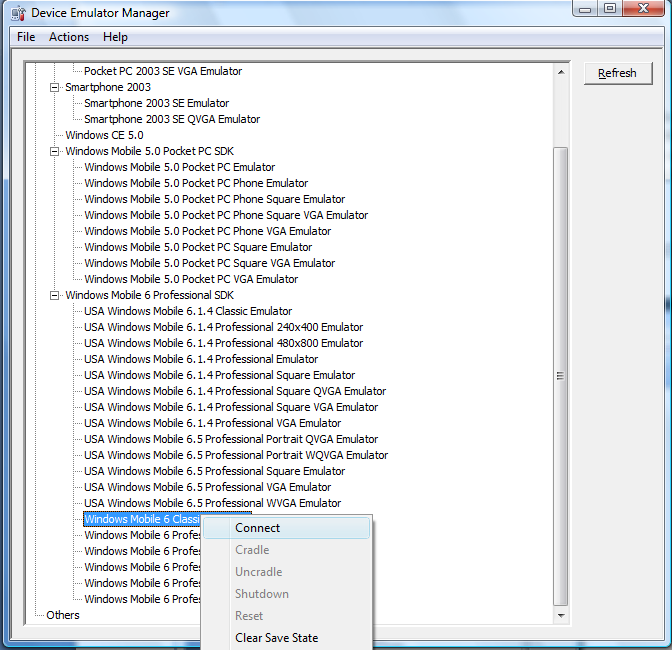Select USA 6.5 Professional VGA Emulator
Image resolution: width=672 pixels, height=650 pixels.
click(207, 487)
